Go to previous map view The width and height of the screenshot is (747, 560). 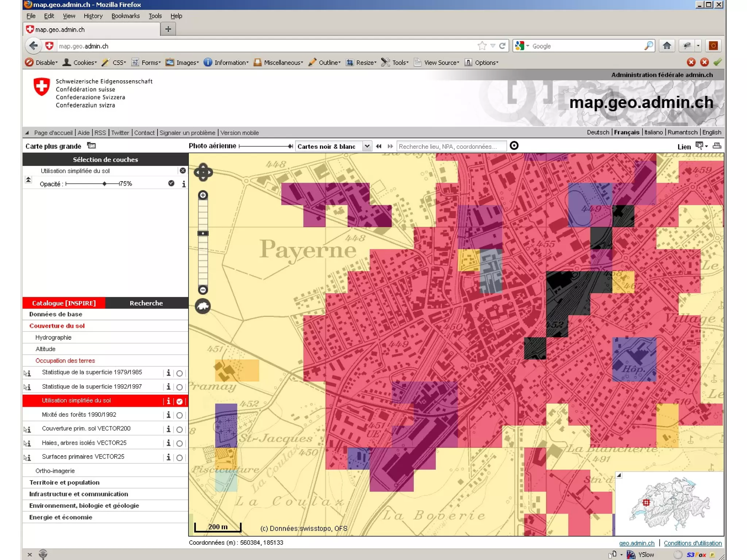[379, 146]
